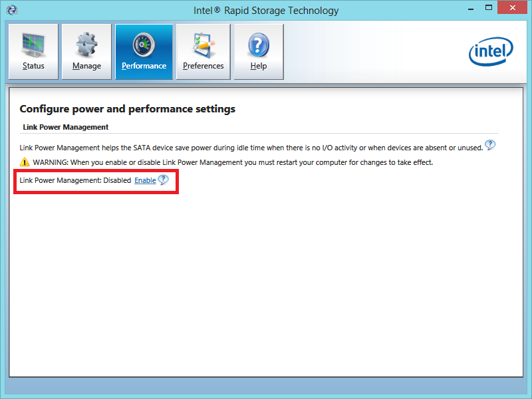Click the app icon in the title bar
532x399 pixels.
12,10
